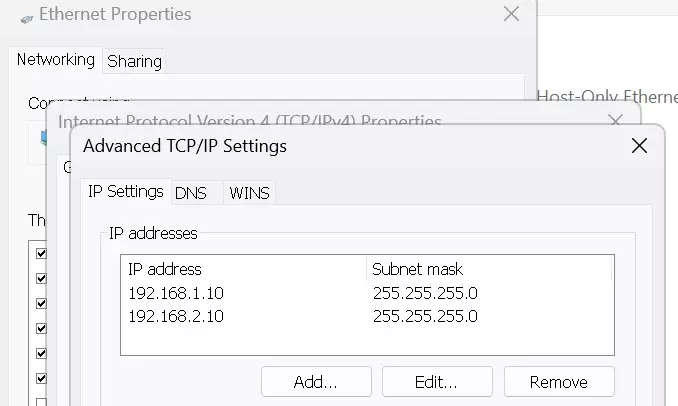
Task: Switch to the WINS tab
Action: click(249, 193)
